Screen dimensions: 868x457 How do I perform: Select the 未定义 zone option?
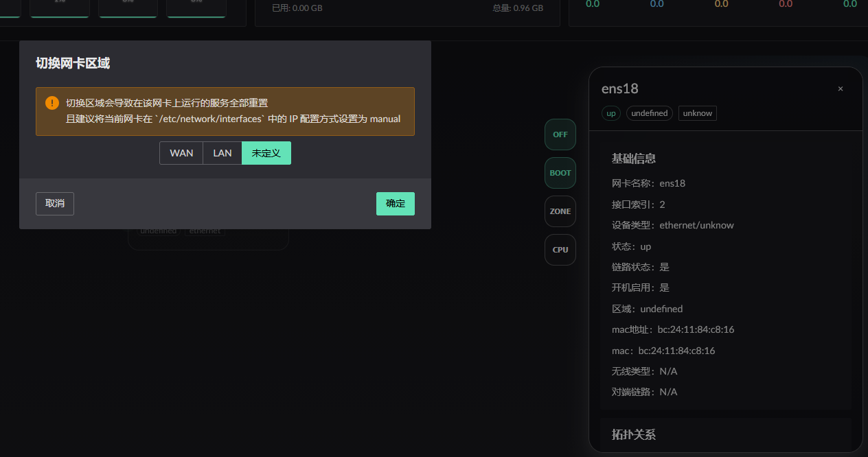[266, 153]
